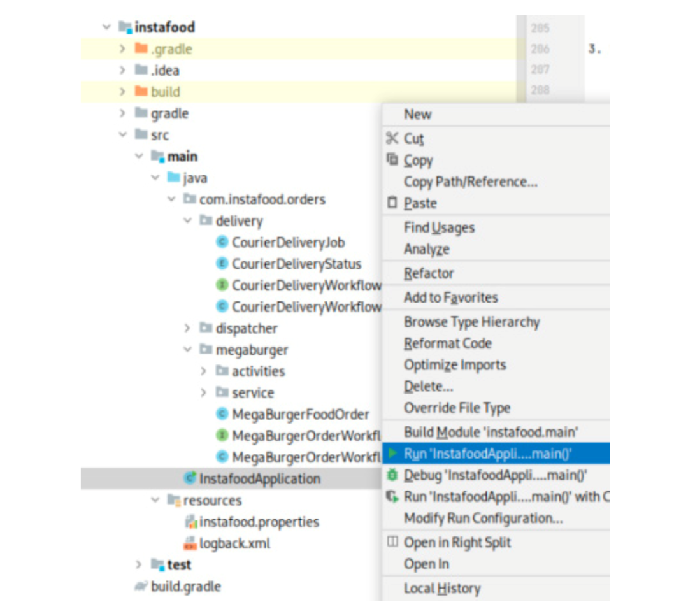Select InstafoodApplication in the project tree

tap(259, 478)
